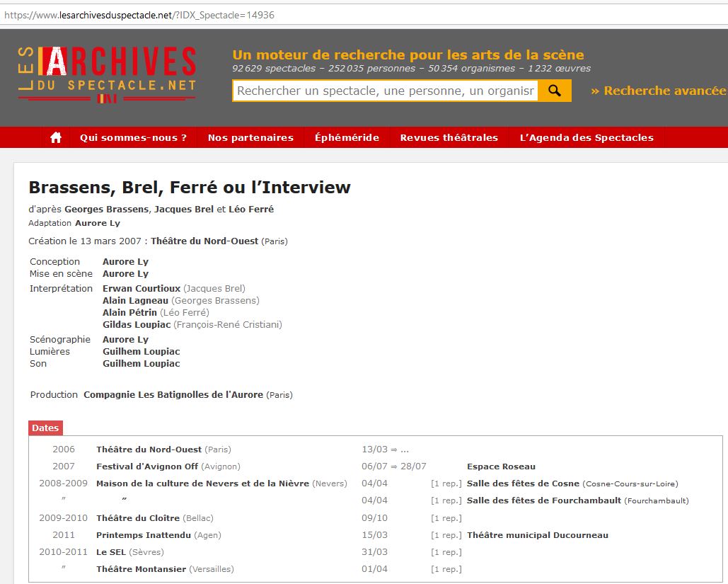Open the Nos partenaires menu item
The width and height of the screenshot is (728, 584).
click(250, 137)
